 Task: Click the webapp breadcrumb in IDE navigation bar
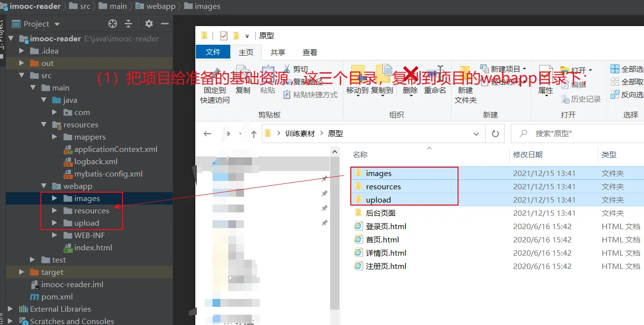coord(156,6)
